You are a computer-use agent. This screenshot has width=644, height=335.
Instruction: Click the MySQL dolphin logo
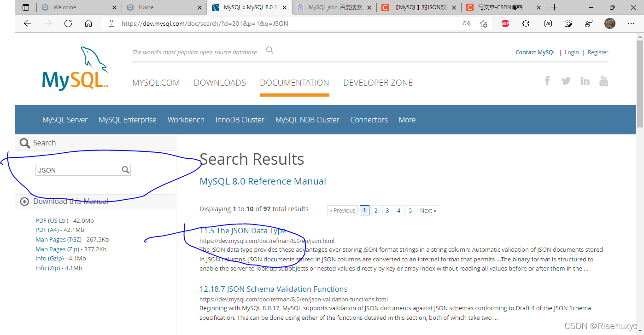[x=75, y=68]
